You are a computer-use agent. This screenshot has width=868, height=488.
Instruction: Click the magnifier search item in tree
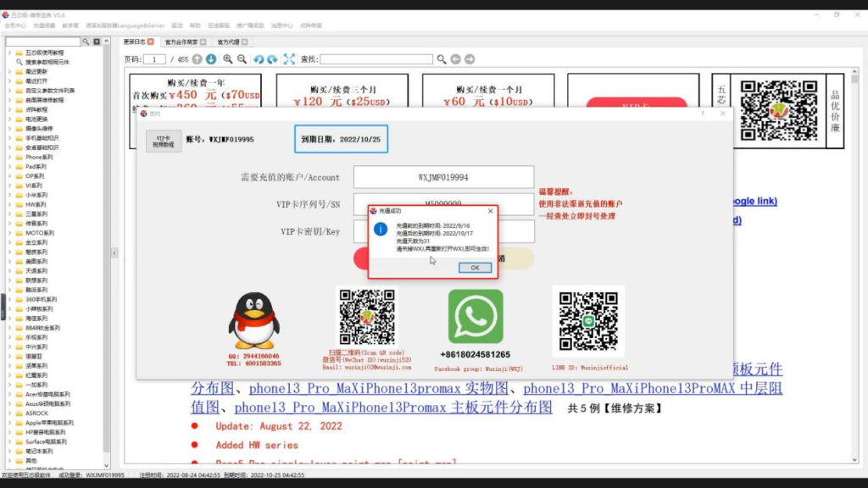47,62
